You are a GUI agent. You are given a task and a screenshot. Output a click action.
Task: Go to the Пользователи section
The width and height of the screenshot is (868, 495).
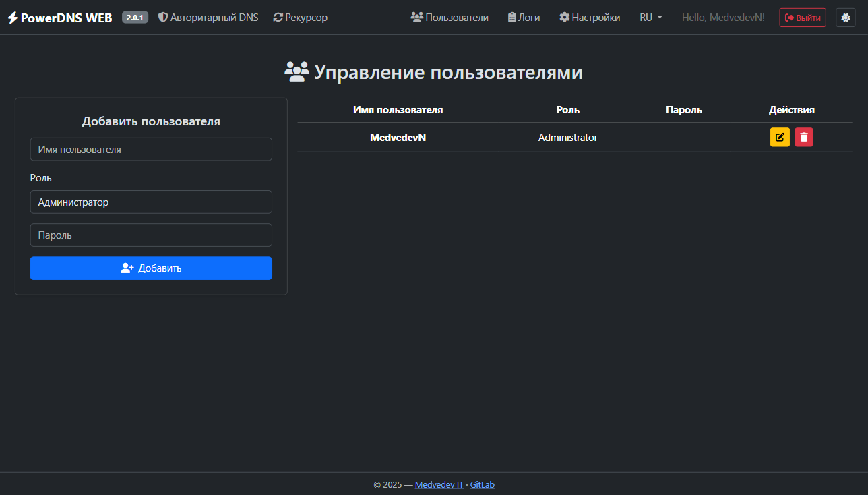(449, 18)
